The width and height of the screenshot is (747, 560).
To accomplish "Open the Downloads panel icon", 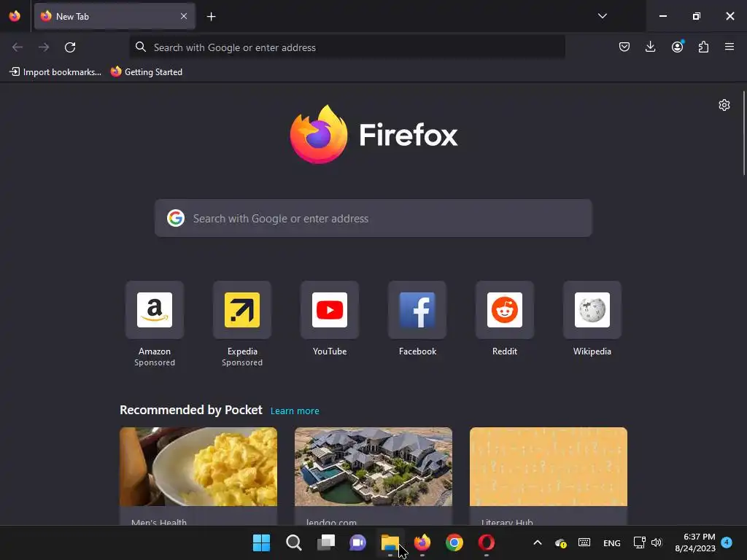I will point(650,47).
